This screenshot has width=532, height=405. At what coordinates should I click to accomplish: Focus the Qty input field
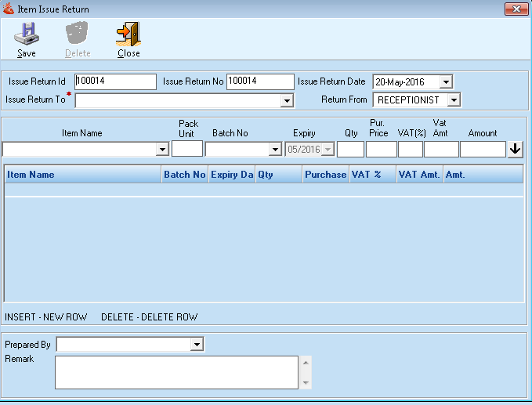point(350,149)
